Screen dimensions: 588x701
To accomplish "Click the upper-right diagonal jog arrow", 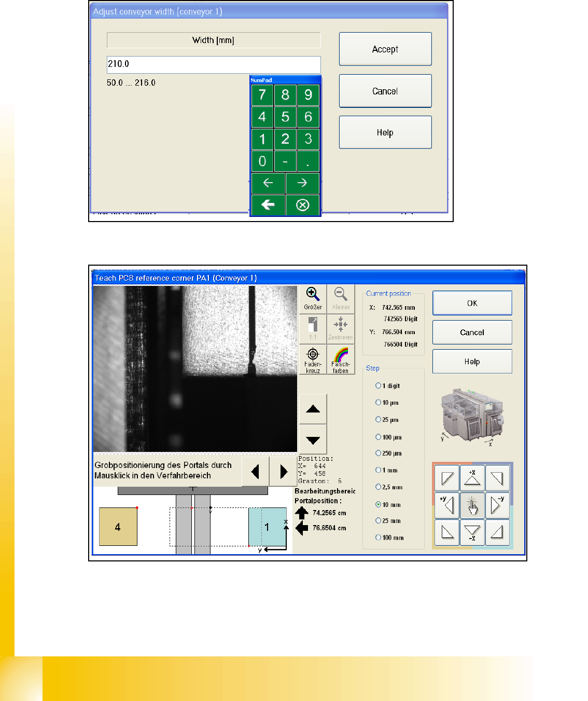I will (x=497, y=478).
